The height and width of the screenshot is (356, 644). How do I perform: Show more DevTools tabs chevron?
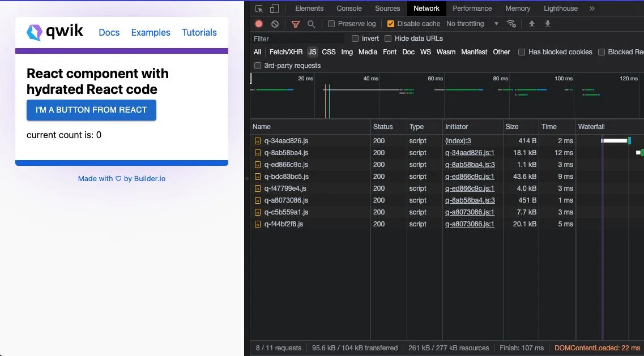pyautogui.click(x=592, y=8)
